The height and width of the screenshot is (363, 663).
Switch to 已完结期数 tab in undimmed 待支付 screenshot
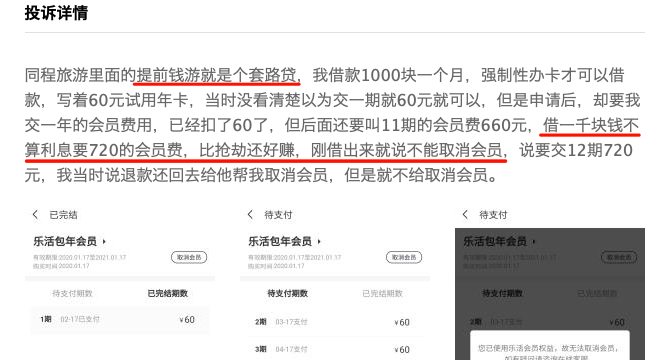(382, 293)
